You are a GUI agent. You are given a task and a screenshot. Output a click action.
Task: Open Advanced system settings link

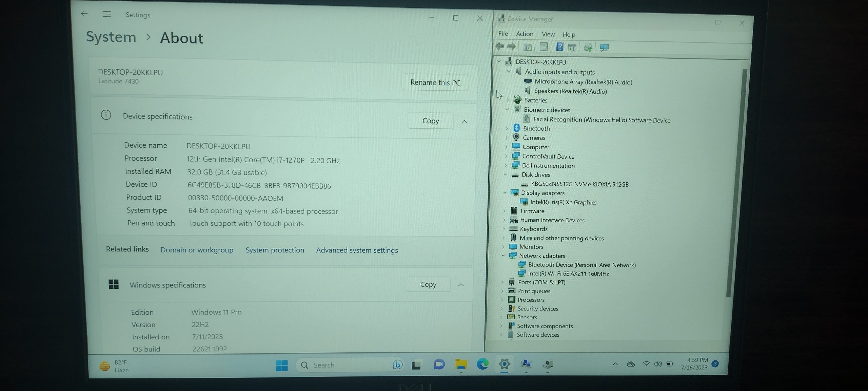click(357, 250)
